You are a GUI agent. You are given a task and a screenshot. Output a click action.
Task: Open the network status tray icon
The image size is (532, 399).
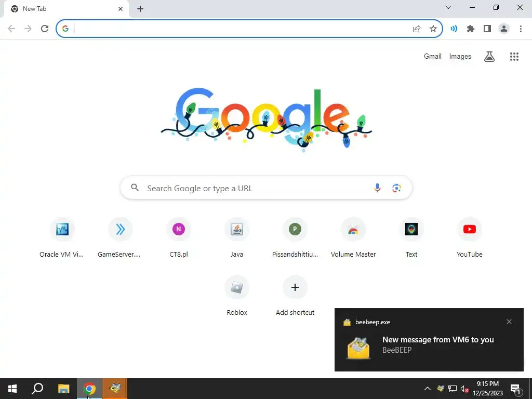453,389
